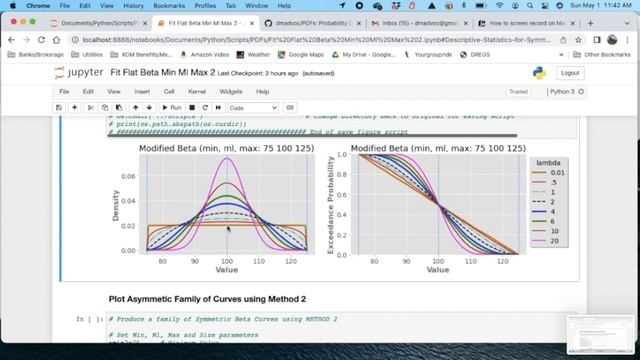Open Spotlight search in the menu bar

pos(530,6)
